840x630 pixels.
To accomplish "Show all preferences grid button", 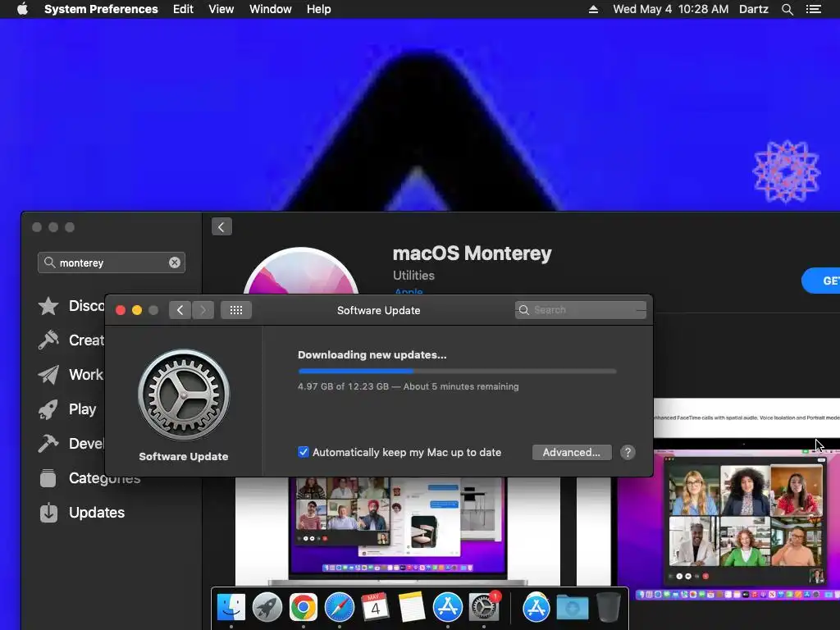I will pyautogui.click(x=236, y=309).
